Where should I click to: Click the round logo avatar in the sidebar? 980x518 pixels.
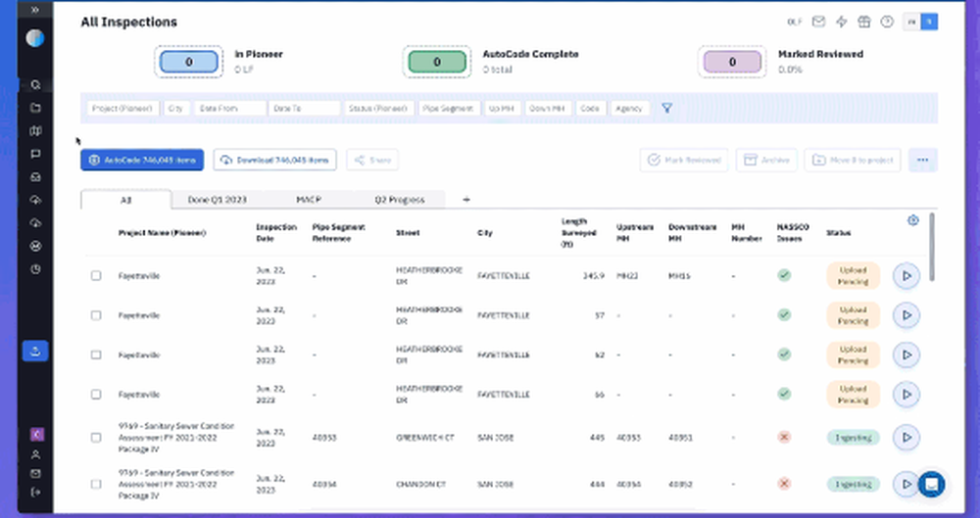click(x=35, y=38)
